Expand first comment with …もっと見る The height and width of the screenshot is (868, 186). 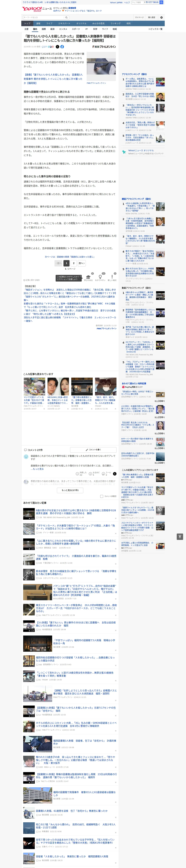[x=37, y=469]
